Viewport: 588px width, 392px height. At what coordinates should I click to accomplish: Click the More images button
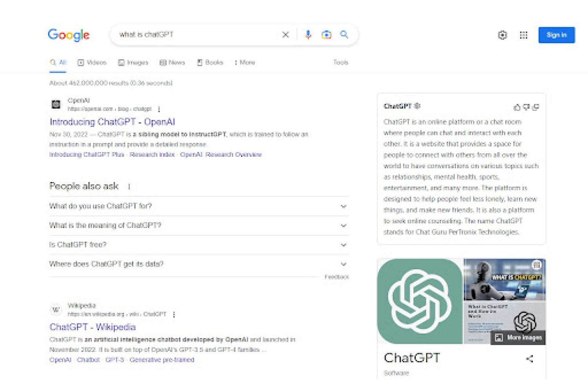pyautogui.click(x=518, y=338)
